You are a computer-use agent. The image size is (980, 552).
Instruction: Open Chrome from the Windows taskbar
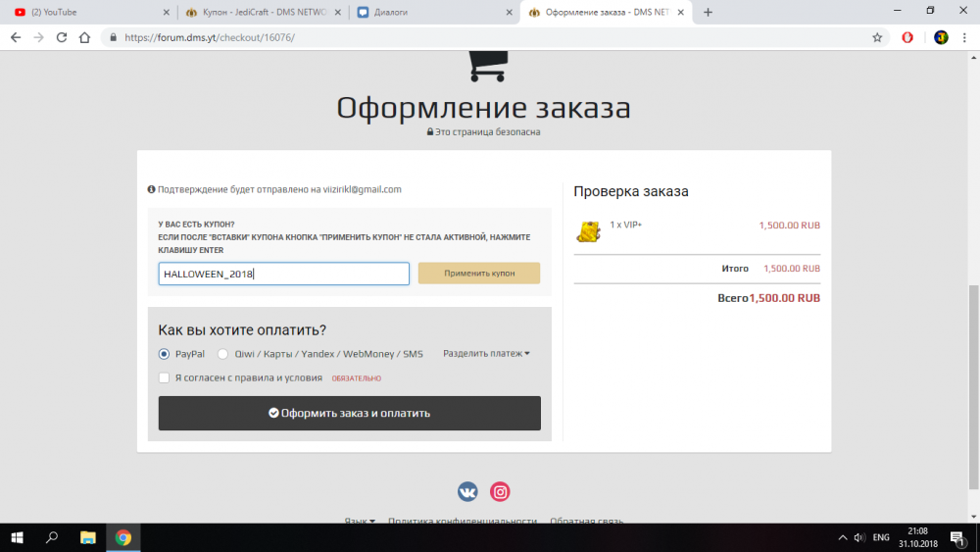122,537
